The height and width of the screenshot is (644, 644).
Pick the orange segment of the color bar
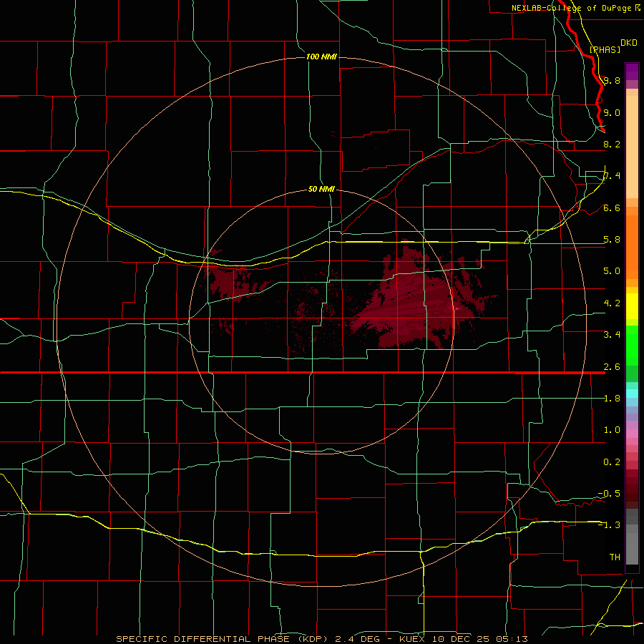pyautogui.click(x=632, y=248)
